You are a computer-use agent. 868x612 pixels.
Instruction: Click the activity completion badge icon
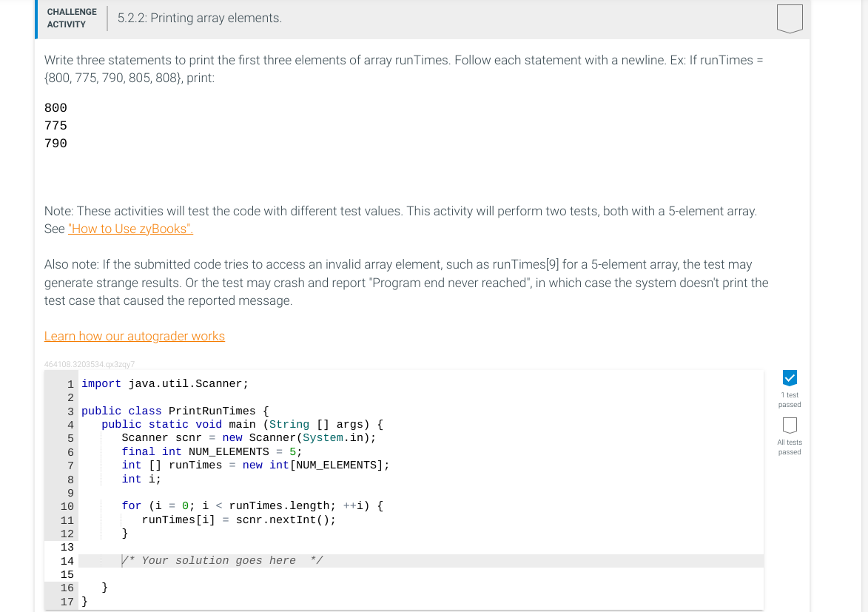point(790,19)
